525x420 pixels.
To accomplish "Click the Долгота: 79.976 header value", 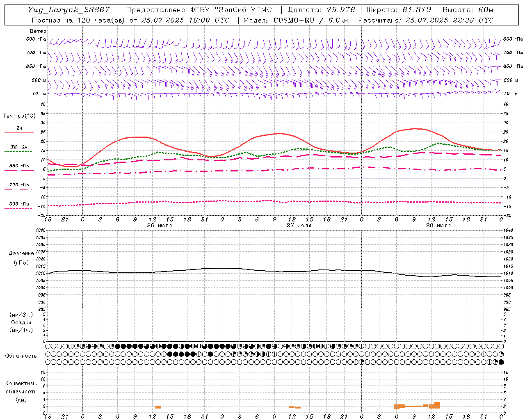I will (x=321, y=10).
